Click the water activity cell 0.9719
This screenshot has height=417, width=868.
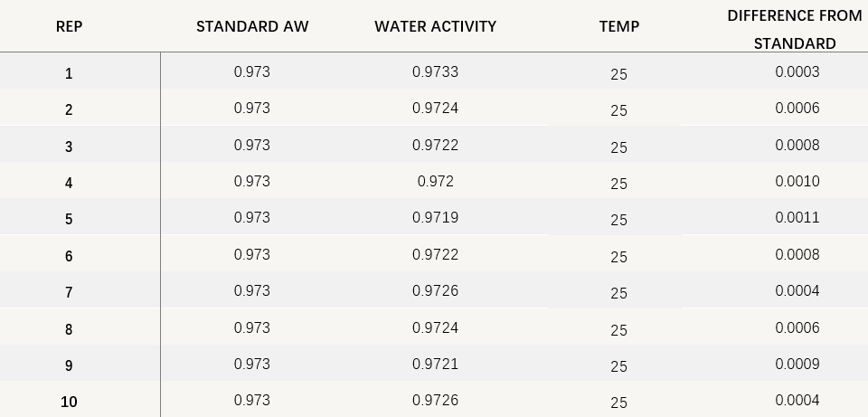(435, 218)
